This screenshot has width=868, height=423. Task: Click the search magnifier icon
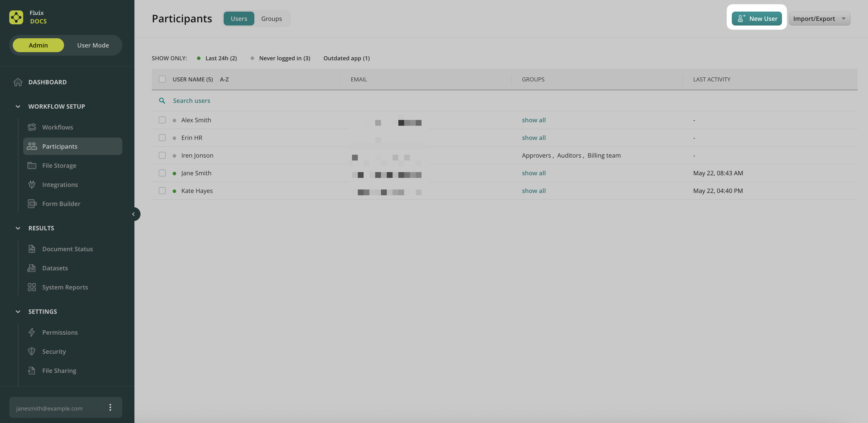[x=162, y=101]
